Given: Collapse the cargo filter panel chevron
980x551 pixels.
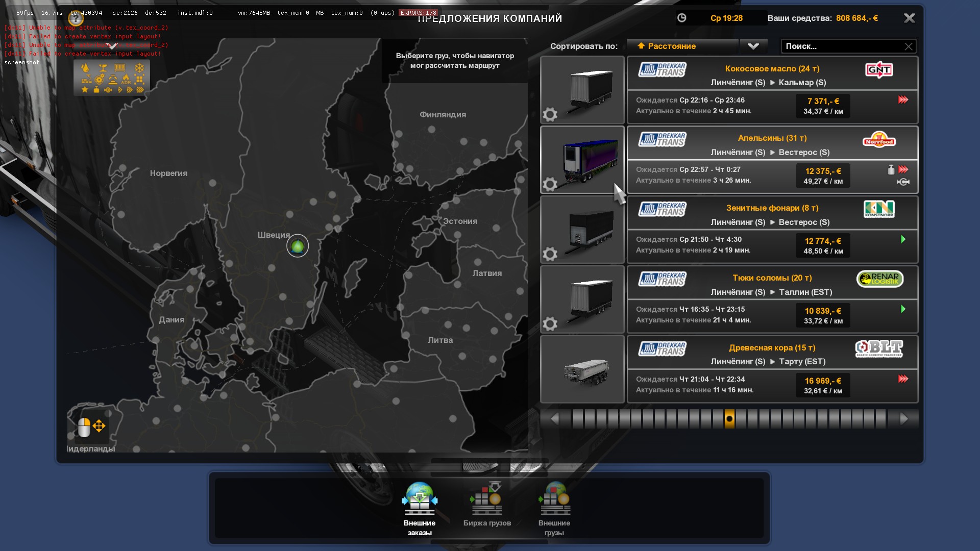Looking at the screenshot, I should click(112, 47).
